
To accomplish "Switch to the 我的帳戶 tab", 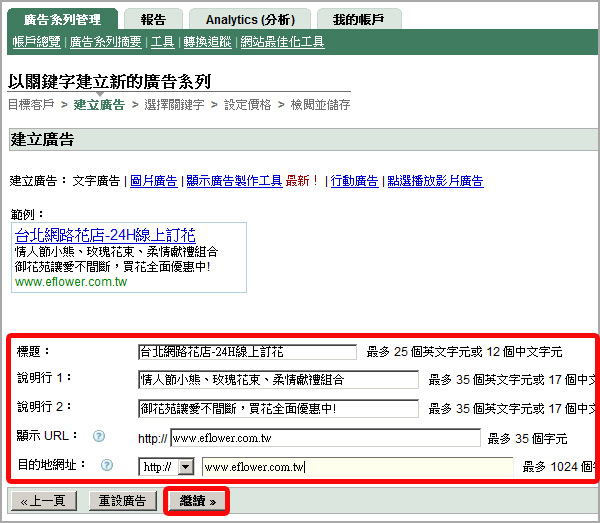I will (x=359, y=19).
